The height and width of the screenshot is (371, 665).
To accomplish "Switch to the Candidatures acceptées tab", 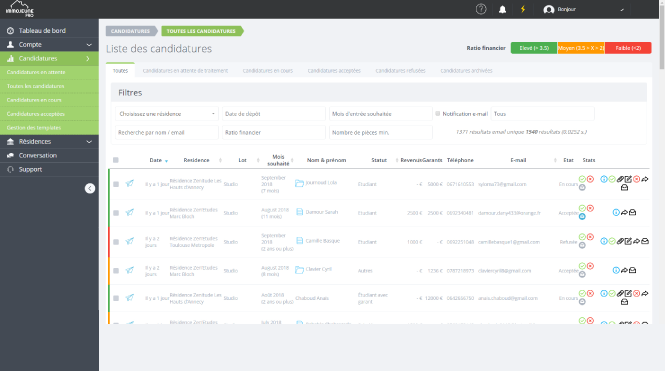I will point(334,71).
